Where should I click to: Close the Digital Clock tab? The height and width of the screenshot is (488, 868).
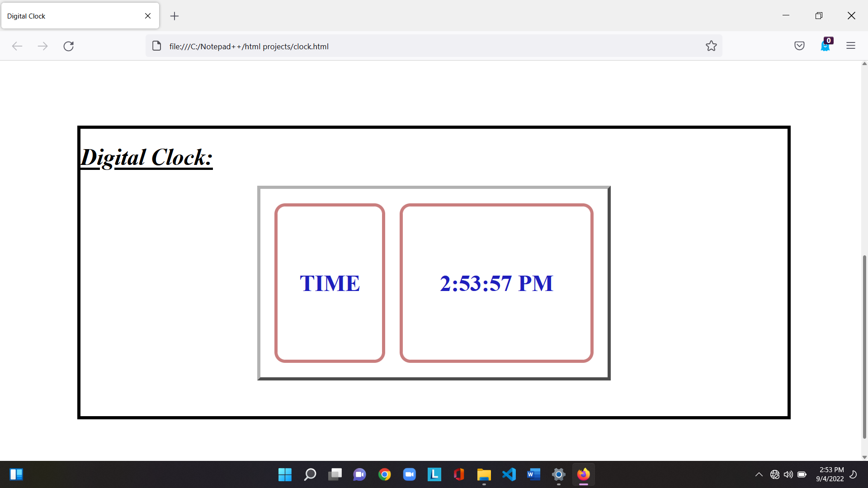tap(148, 16)
